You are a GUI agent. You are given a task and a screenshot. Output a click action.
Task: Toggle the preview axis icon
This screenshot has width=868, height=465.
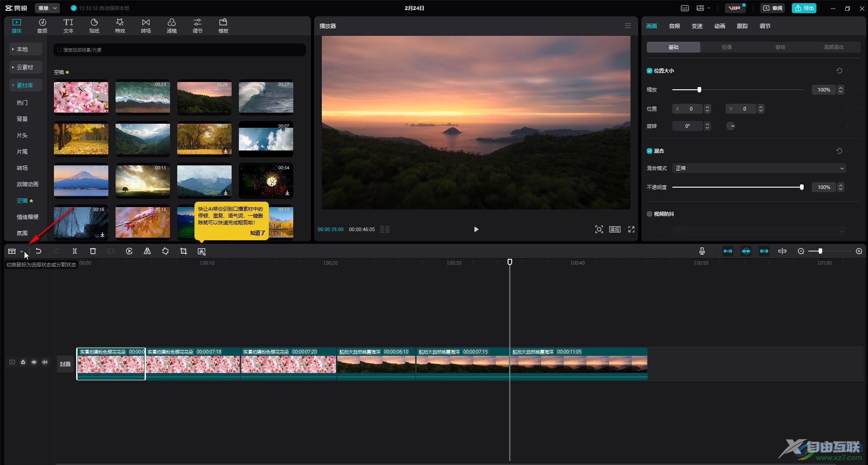[782, 251]
